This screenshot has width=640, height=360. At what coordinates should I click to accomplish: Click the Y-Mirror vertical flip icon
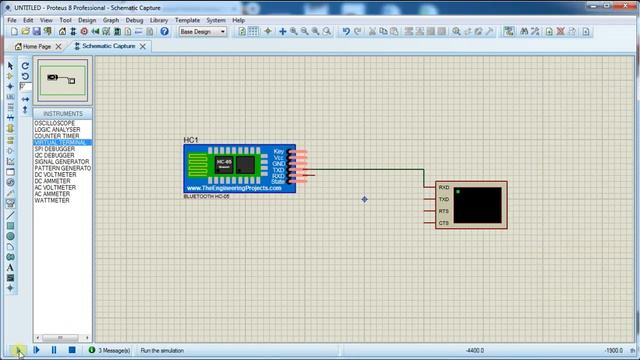click(25, 109)
